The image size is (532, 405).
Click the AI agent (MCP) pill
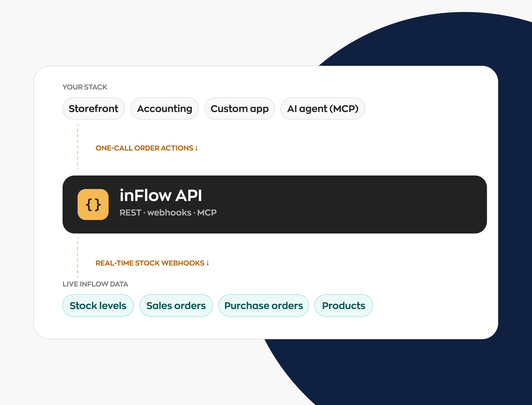click(323, 109)
